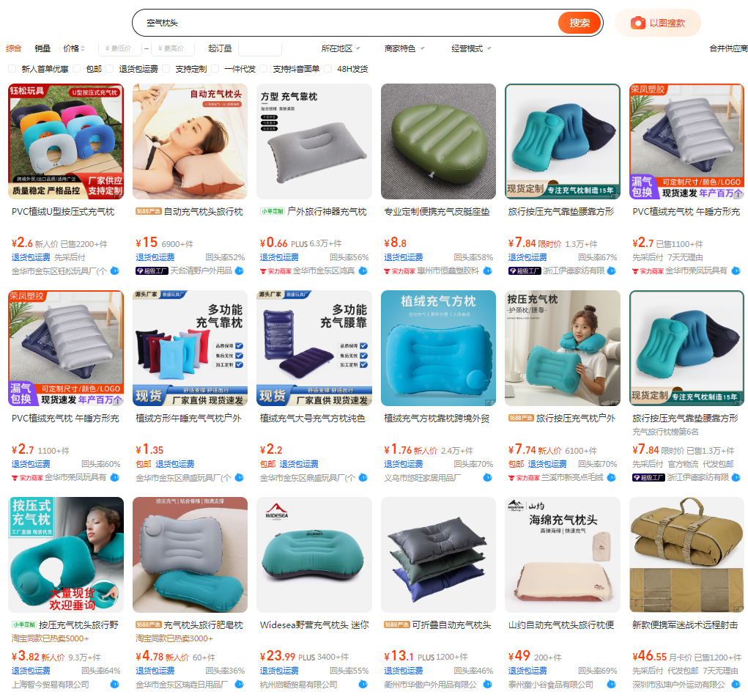Image resolution: width=748 pixels, height=700 pixels.
Task: Click 实力商家 badge beside 惠州市恒鑫塑胶科
Action: (400, 271)
